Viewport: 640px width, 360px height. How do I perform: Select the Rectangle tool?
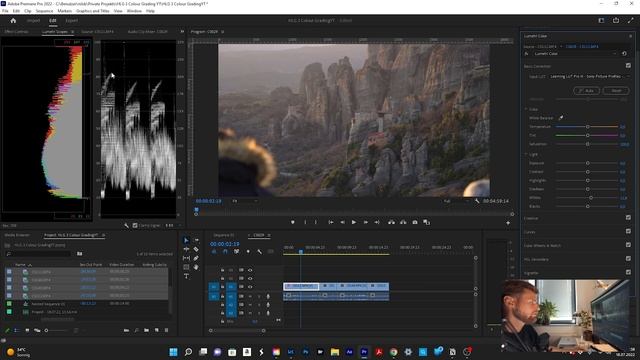(x=186, y=267)
